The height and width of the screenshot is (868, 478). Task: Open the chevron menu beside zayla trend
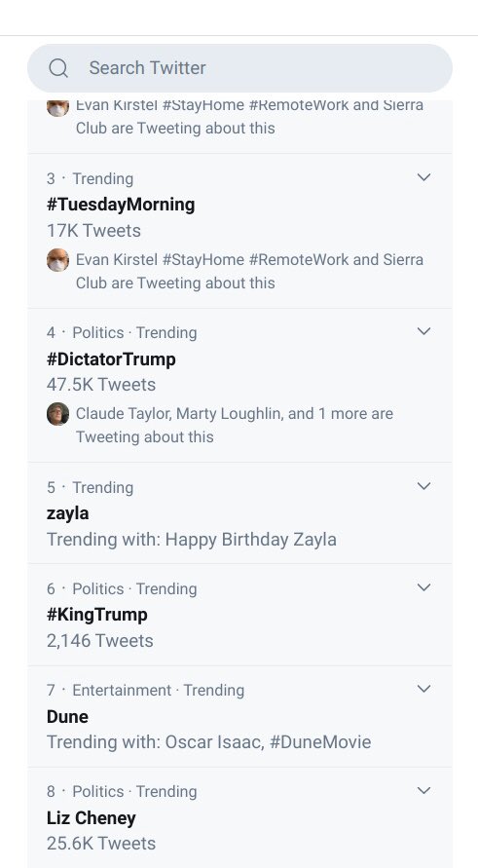pyautogui.click(x=423, y=486)
